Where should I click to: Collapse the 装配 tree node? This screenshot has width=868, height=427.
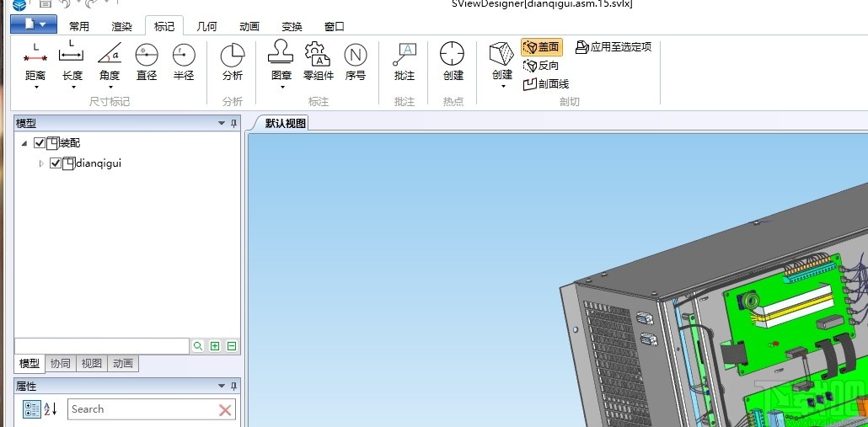(x=24, y=143)
